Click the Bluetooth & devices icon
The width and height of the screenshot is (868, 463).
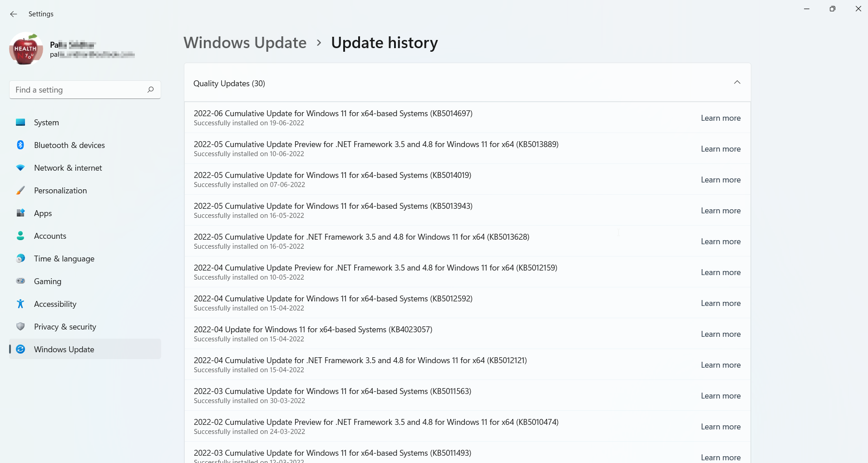click(20, 145)
